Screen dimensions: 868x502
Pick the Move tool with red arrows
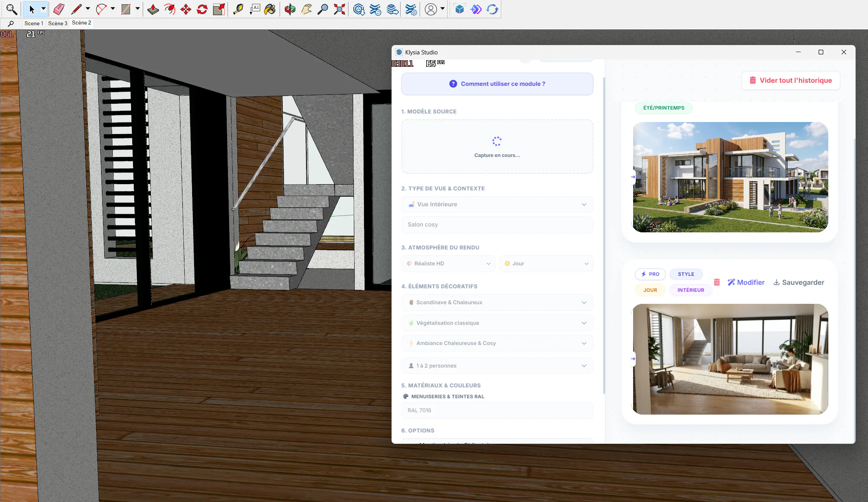tap(186, 9)
